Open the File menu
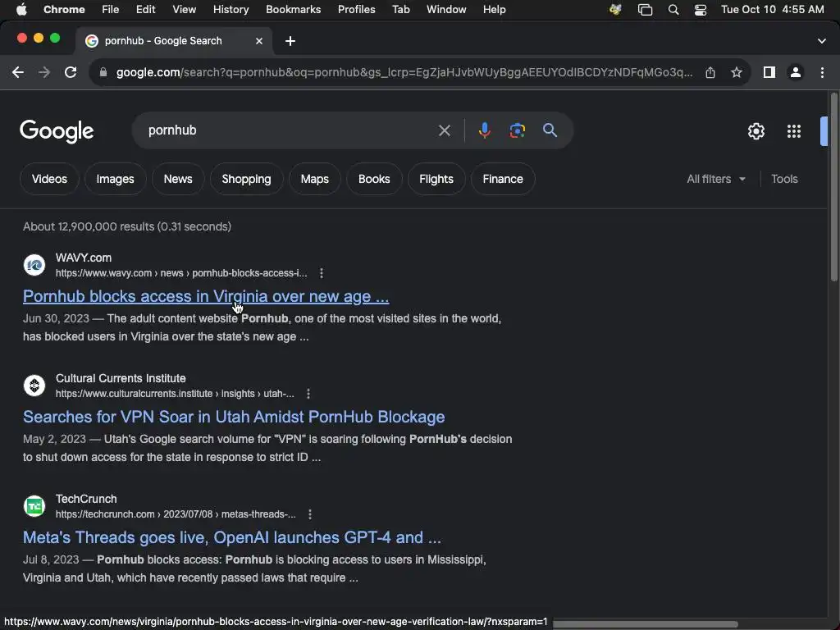Image resolution: width=840 pixels, height=630 pixels. pyautogui.click(x=111, y=10)
